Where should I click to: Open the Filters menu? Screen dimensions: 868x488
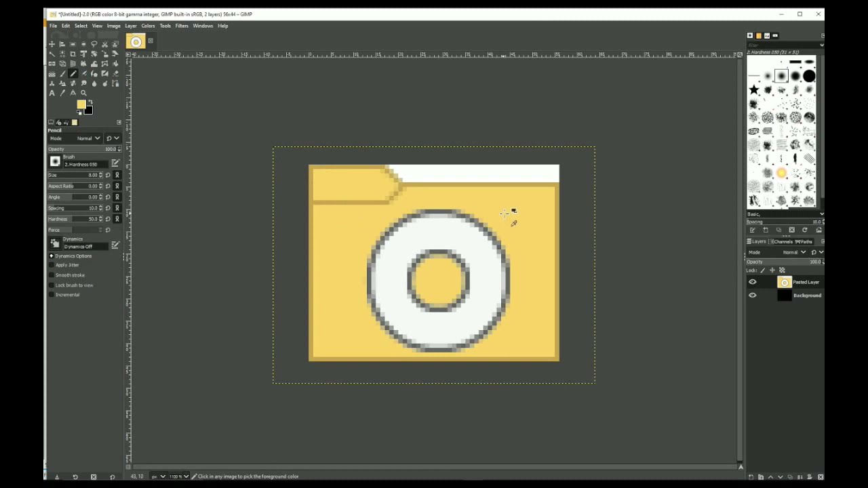click(x=182, y=26)
